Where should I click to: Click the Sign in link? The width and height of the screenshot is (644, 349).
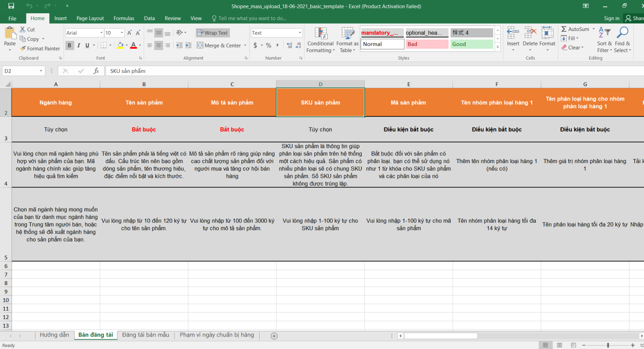[x=611, y=18]
